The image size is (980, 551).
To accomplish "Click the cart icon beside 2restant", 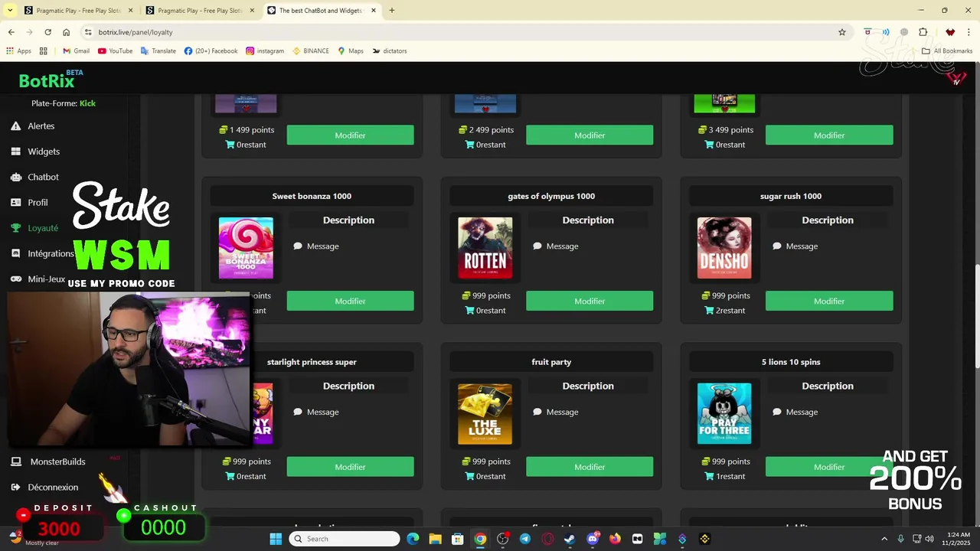I will (x=709, y=310).
